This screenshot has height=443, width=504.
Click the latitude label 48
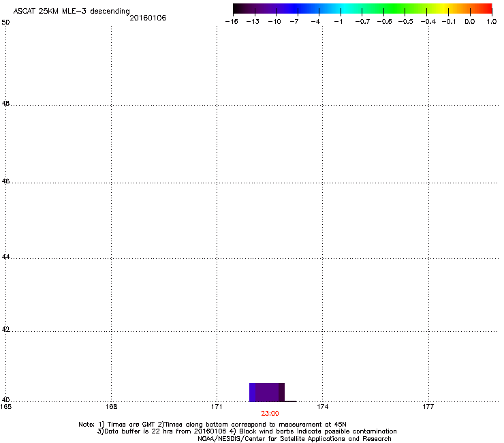click(x=5, y=104)
